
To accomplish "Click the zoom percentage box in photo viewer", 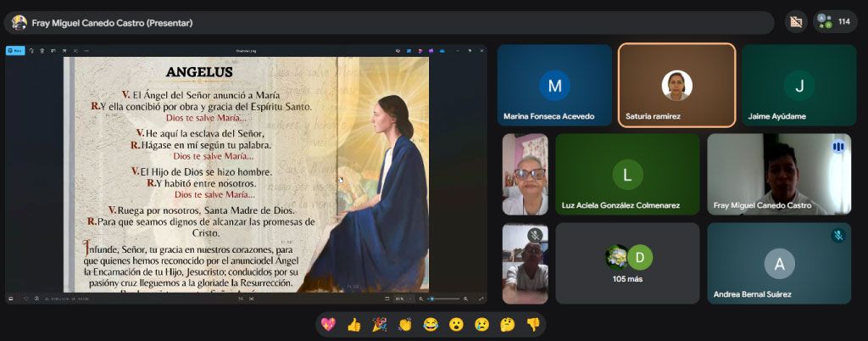I will 403,299.
